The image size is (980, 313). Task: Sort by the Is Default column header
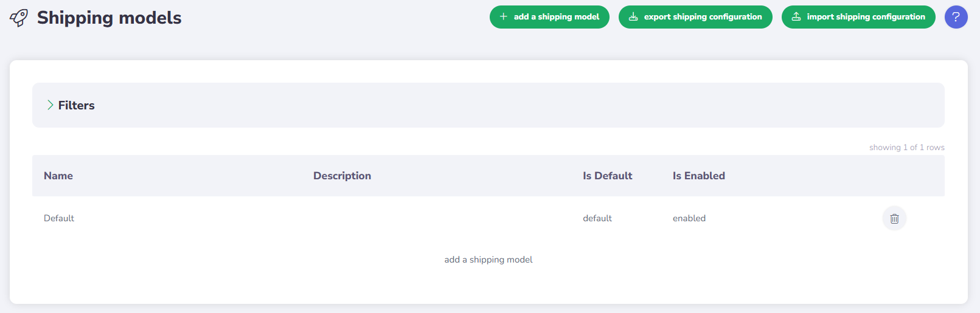(607, 176)
